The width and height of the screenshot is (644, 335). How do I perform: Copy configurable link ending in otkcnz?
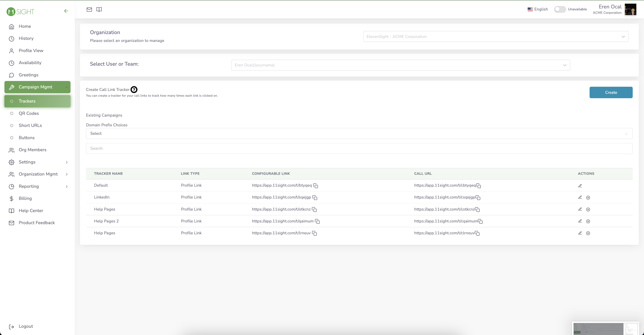coord(315,209)
